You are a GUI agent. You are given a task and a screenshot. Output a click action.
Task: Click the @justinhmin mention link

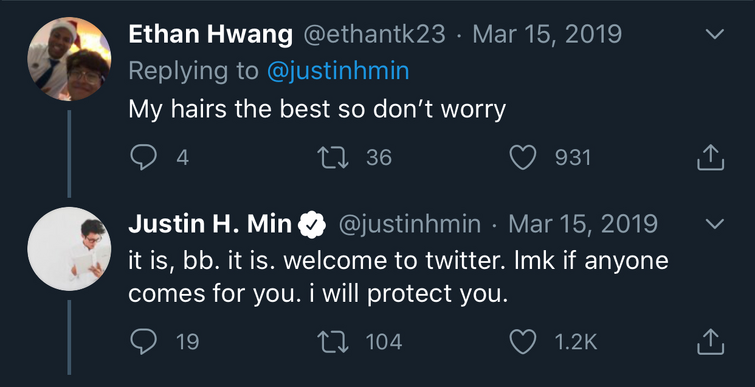tap(338, 71)
